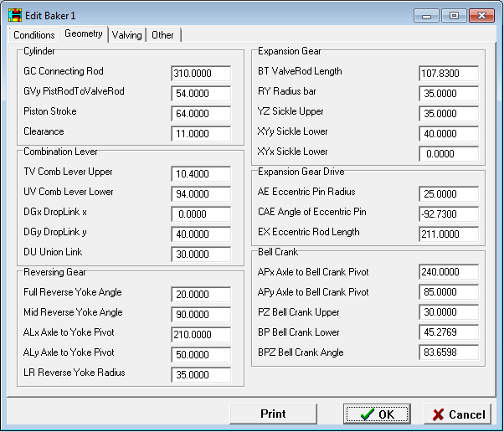Click LR Reverse Yoke Radius field
The height and width of the screenshot is (432, 504).
[x=200, y=375]
